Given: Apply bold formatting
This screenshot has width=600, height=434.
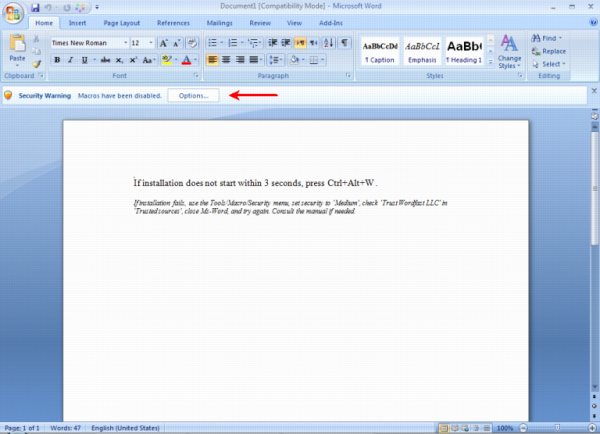Looking at the screenshot, I should pyautogui.click(x=57, y=60).
